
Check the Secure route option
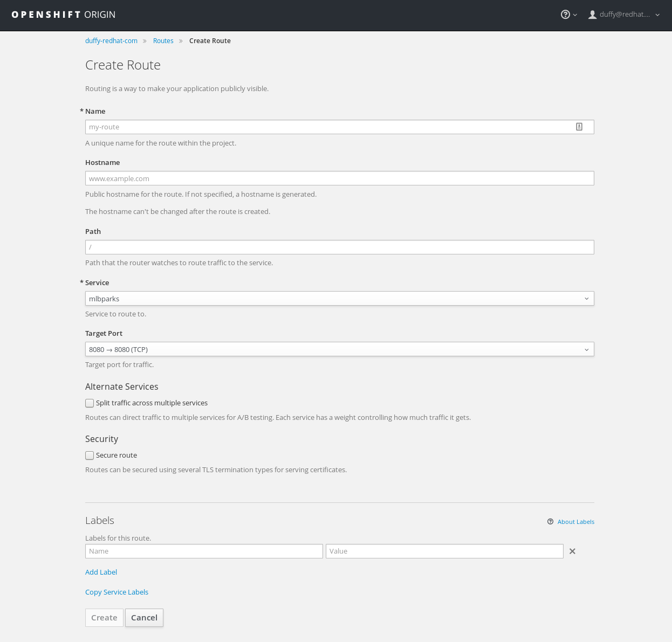click(90, 455)
